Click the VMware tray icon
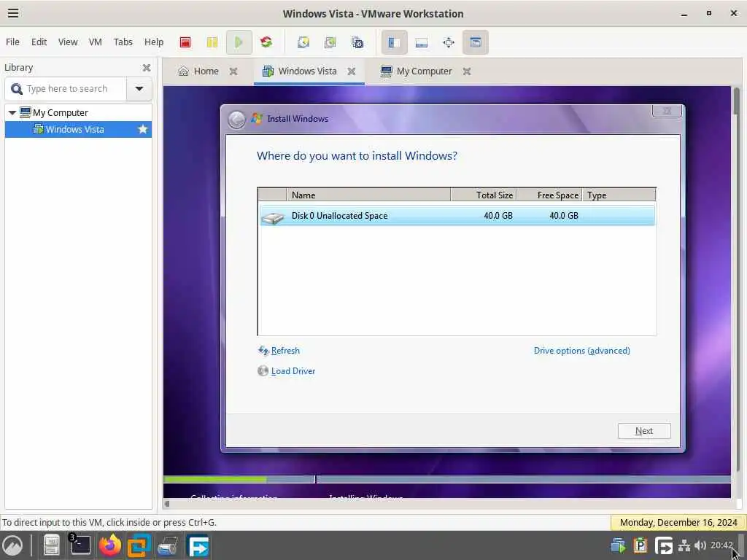747x560 pixels. [619, 545]
